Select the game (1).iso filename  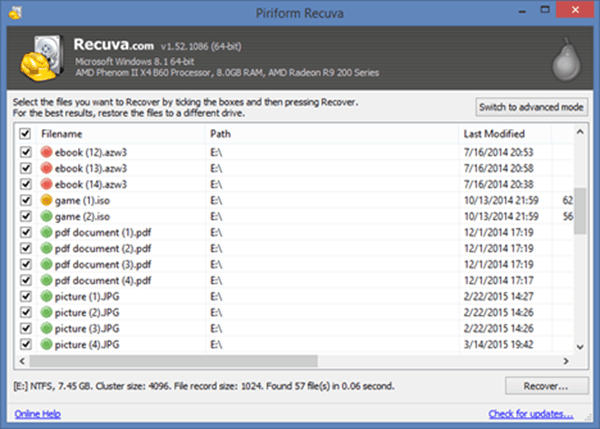(82, 201)
